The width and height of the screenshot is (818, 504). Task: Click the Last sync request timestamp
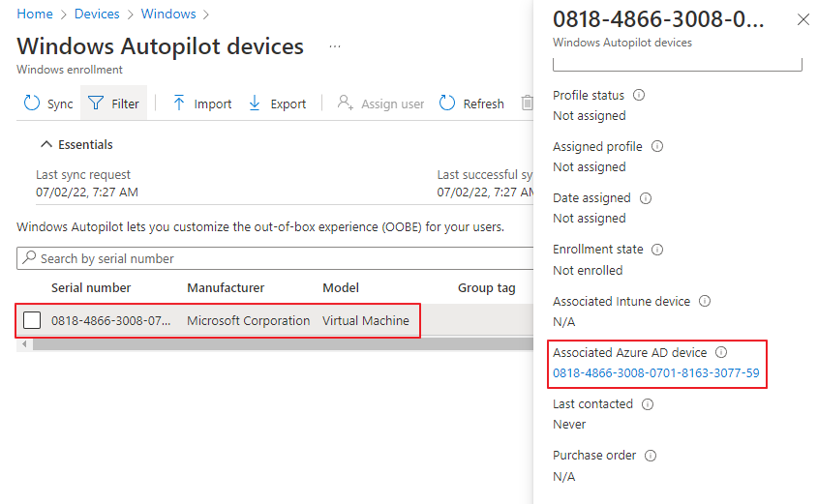click(86, 192)
